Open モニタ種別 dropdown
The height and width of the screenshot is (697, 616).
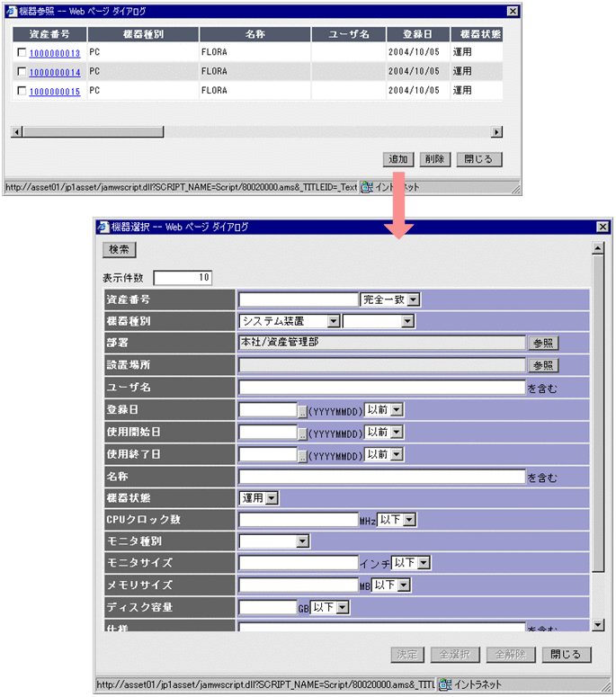274,541
